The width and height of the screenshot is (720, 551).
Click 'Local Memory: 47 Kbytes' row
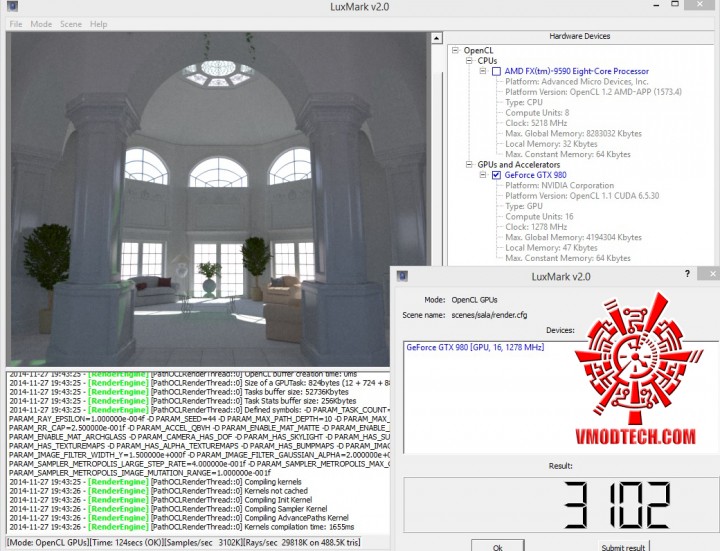551,247
